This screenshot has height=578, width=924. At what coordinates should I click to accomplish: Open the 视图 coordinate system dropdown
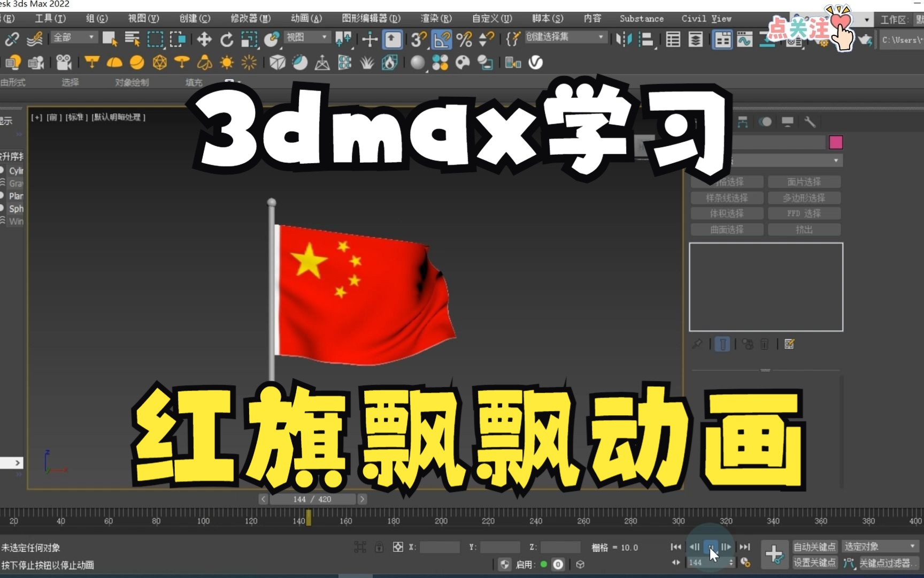(307, 37)
